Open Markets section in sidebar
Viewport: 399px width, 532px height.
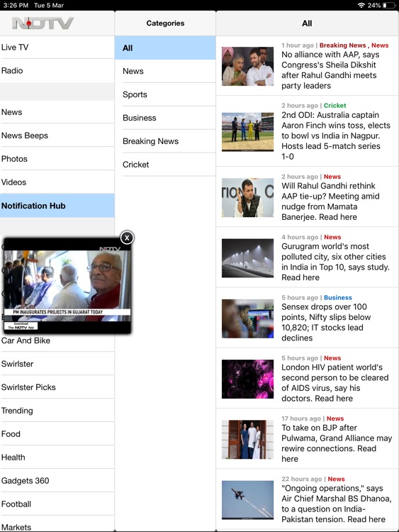[x=57, y=524]
